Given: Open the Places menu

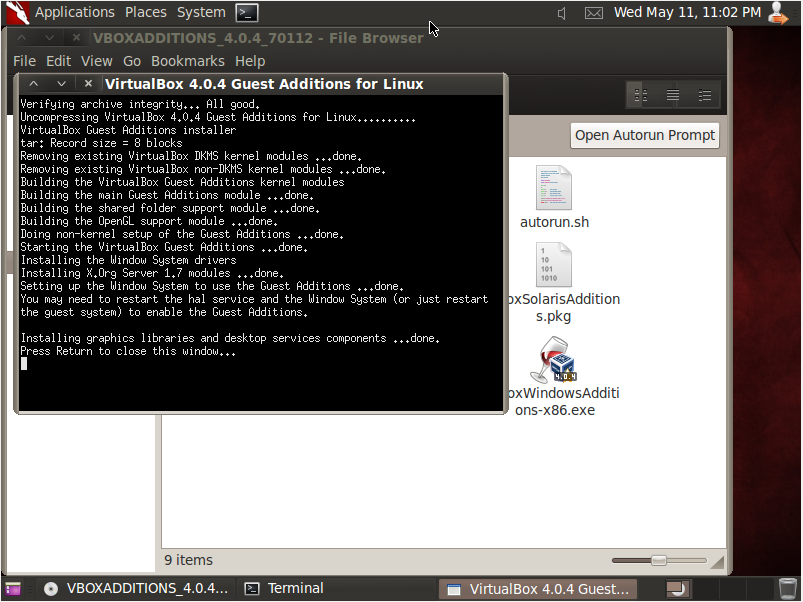Looking at the screenshot, I should [146, 12].
